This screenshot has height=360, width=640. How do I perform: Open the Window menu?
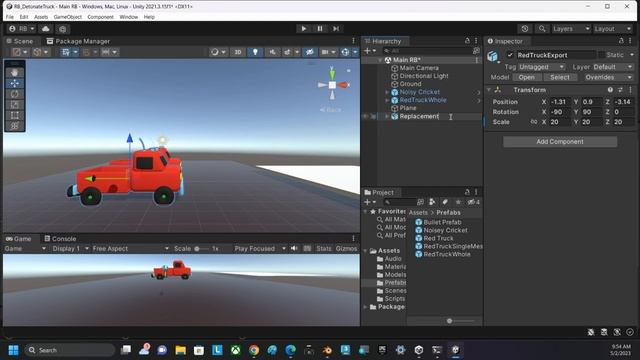pyautogui.click(x=129, y=17)
